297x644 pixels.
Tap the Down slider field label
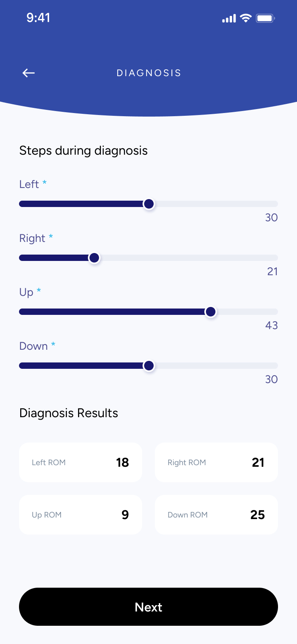tap(34, 346)
